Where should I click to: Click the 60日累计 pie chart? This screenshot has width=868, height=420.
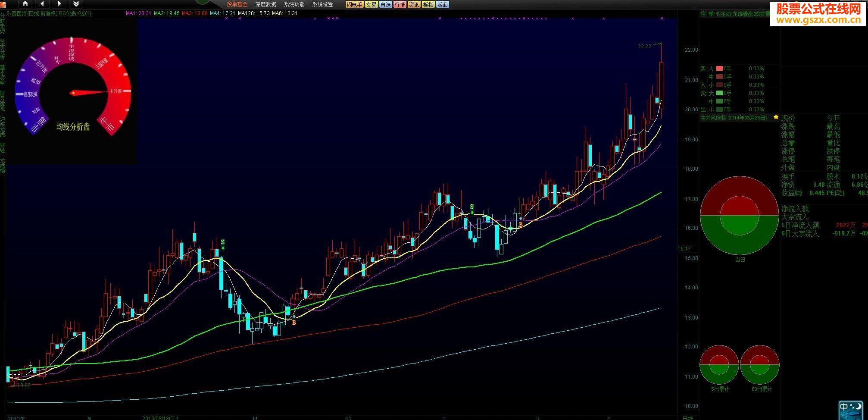[x=759, y=365]
